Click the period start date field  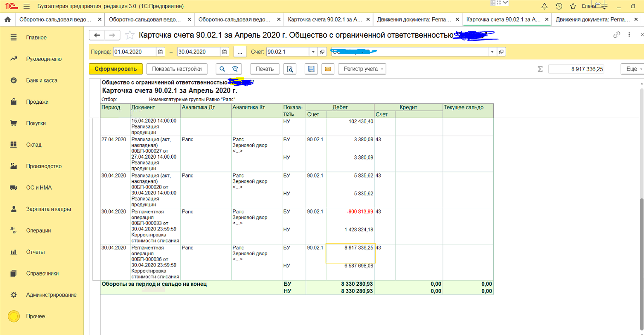coord(135,52)
